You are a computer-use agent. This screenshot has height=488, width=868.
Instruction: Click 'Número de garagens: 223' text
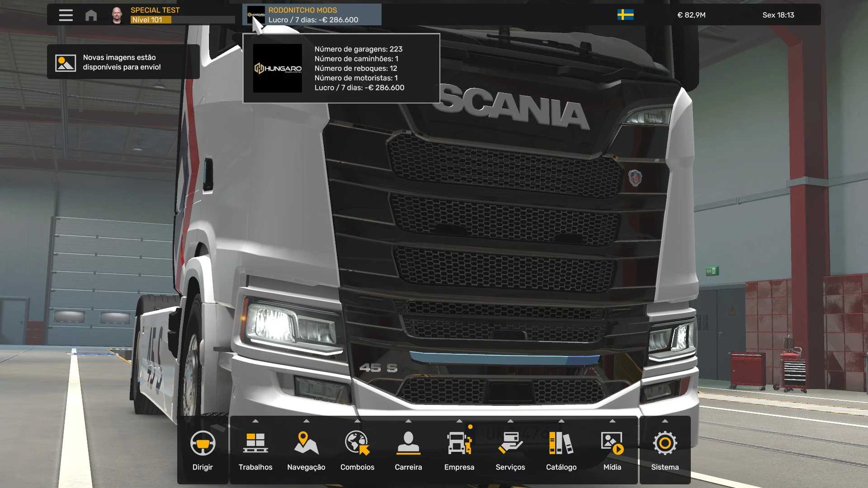pos(359,49)
